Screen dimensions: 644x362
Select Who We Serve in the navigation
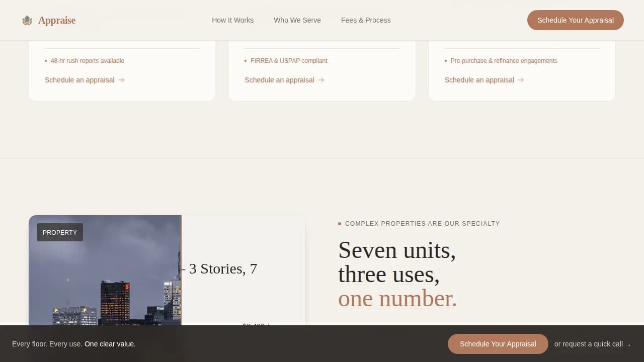[297, 20]
